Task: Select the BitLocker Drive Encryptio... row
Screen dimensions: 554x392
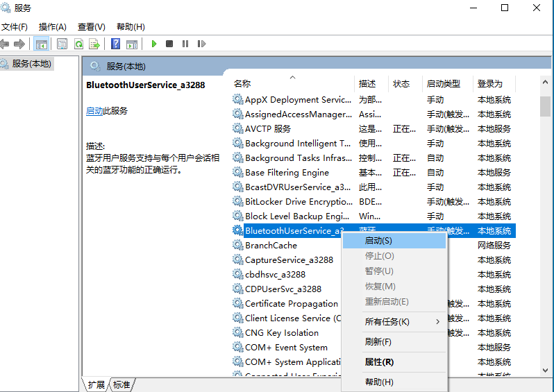Action: 373,202
